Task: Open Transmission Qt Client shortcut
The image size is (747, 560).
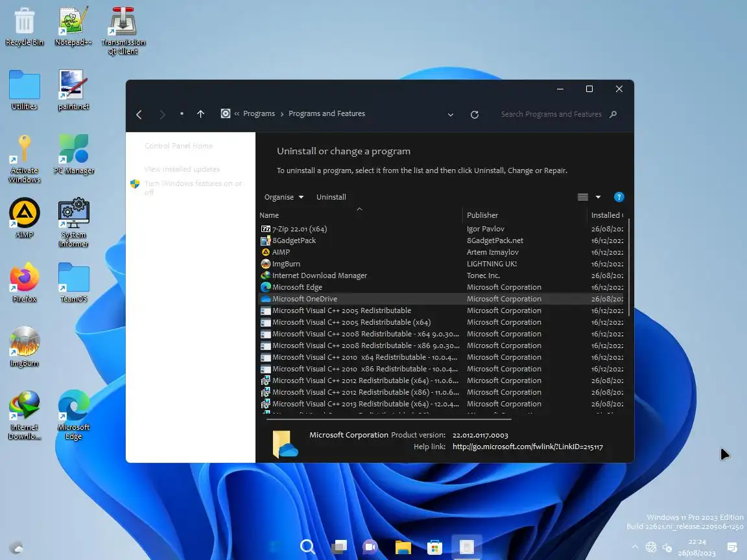Action: pyautogui.click(x=123, y=30)
